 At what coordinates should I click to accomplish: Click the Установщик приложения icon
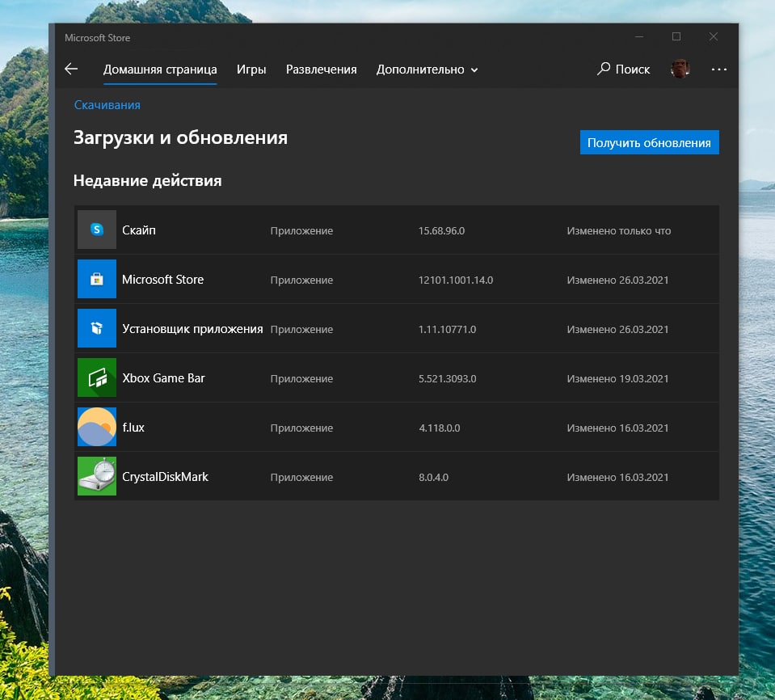[x=97, y=328]
